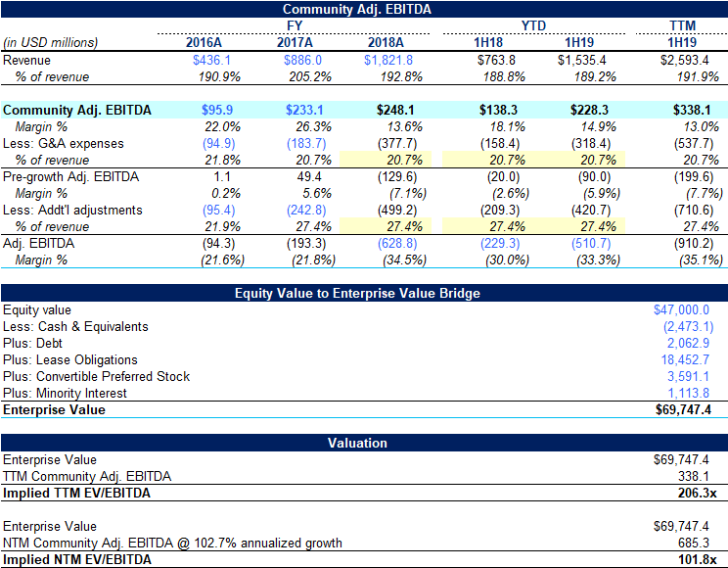Click the YTD group header
Screen dimensions: 728x568
(x=533, y=26)
